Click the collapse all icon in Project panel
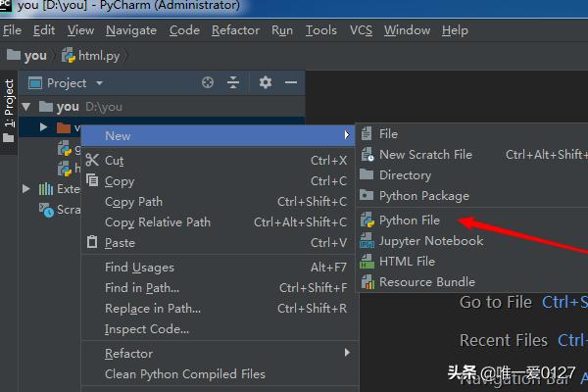Viewport: 588px width, 392px height. click(233, 83)
